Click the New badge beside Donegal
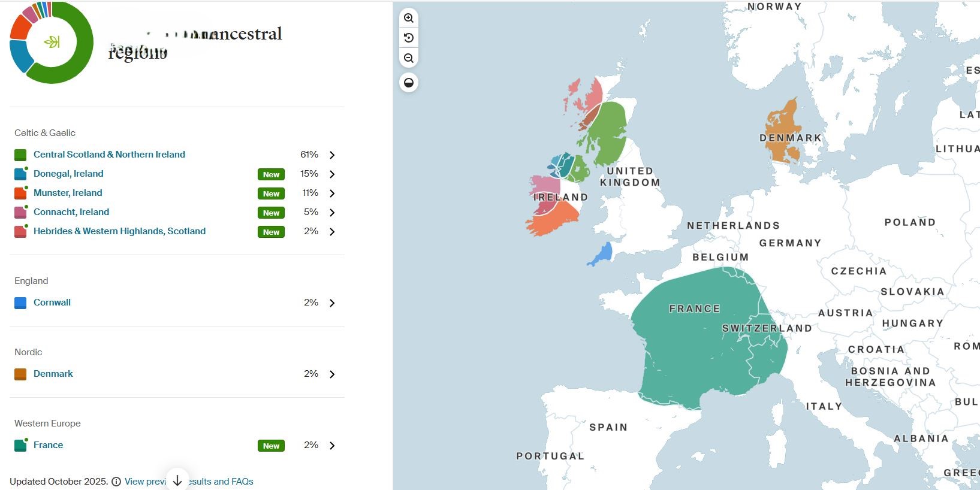Screen dimensions: 980x490 (x=271, y=174)
